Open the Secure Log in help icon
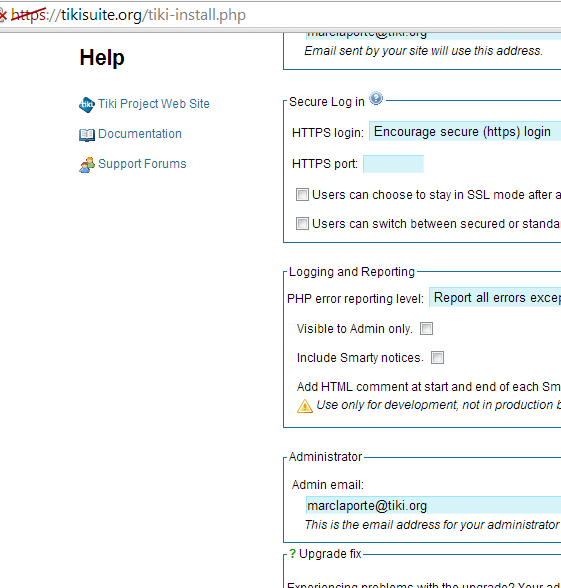Image resolution: width=561 pixels, height=588 pixels. (x=376, y=99)
